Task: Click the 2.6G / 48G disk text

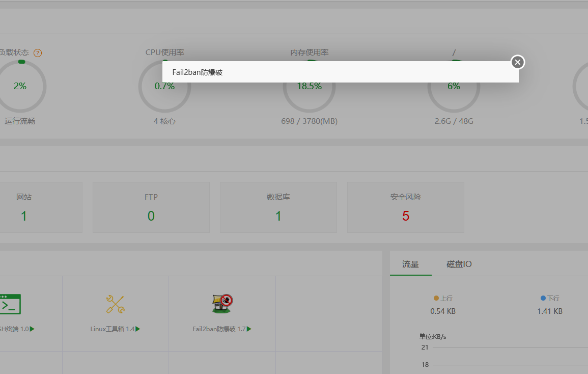Action: point(454,121)
